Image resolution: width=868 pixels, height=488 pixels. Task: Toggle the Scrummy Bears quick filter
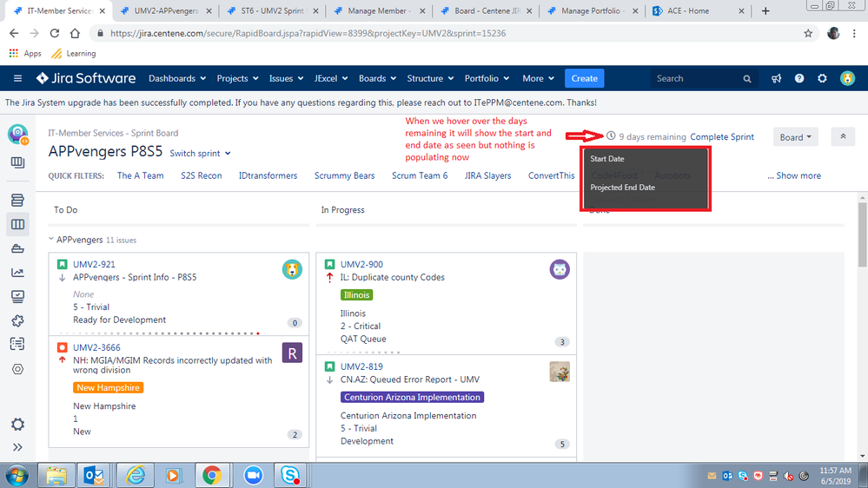(x=344, y=175)
